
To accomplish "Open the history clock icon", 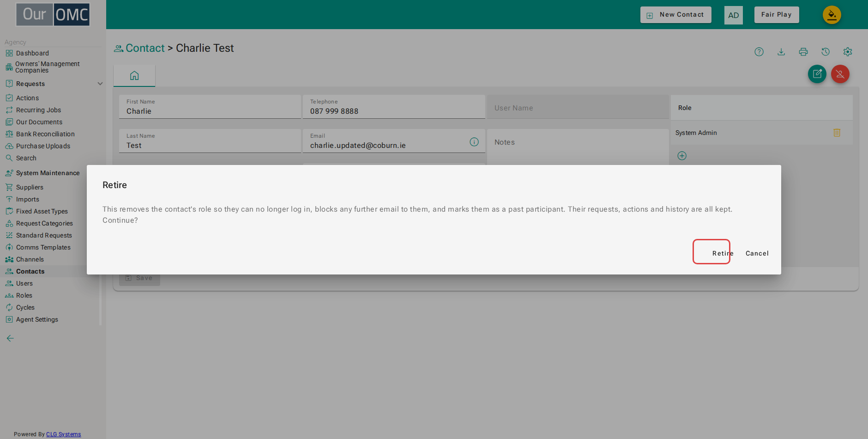I will 826,52.
